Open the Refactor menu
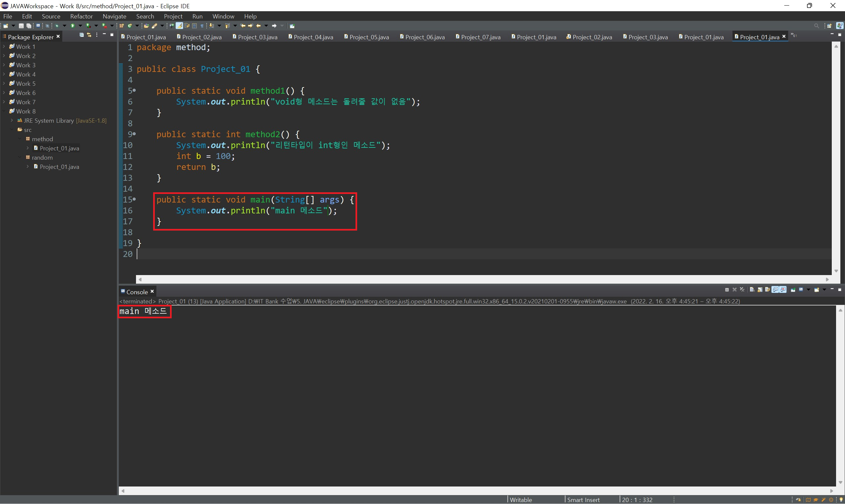Viewport: 845px width, 504px height. pos(81,16)
